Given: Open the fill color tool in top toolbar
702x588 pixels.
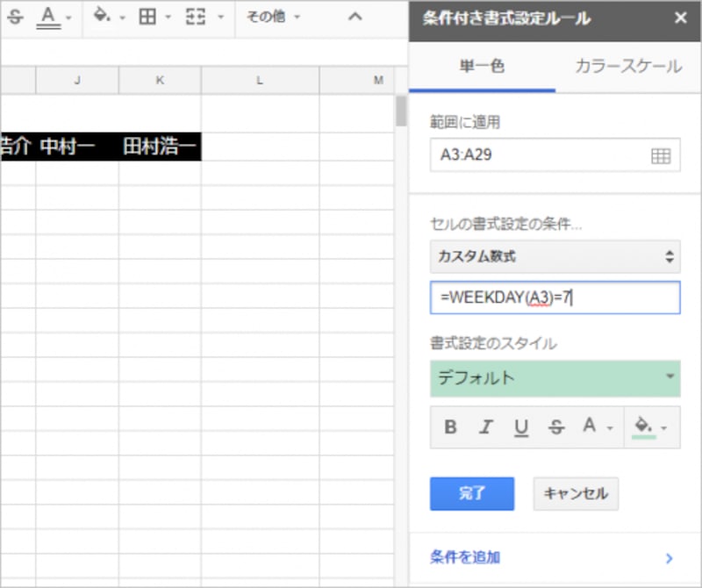Looking at the screenshot, I should (102, 16).
